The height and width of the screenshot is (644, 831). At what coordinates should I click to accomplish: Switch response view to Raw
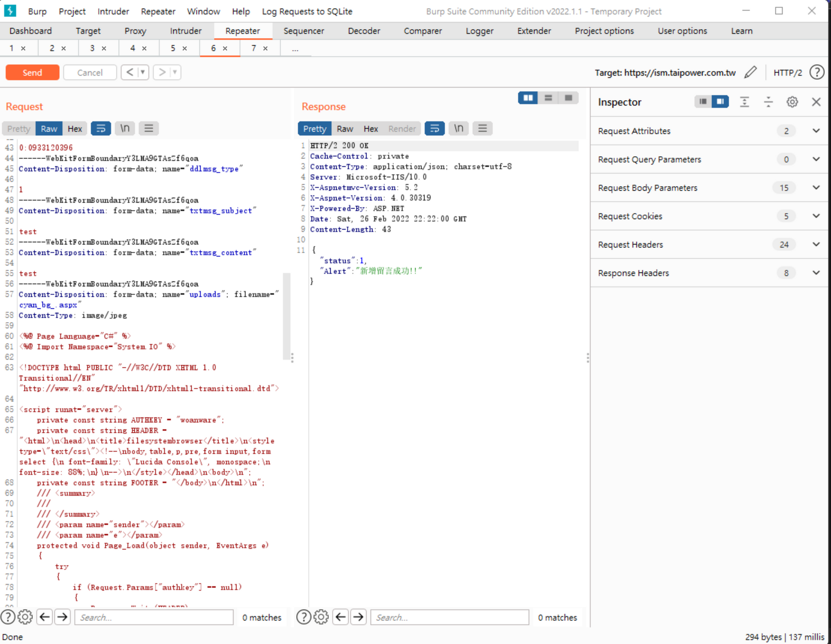pyautogui.click(x=345, y=129)
